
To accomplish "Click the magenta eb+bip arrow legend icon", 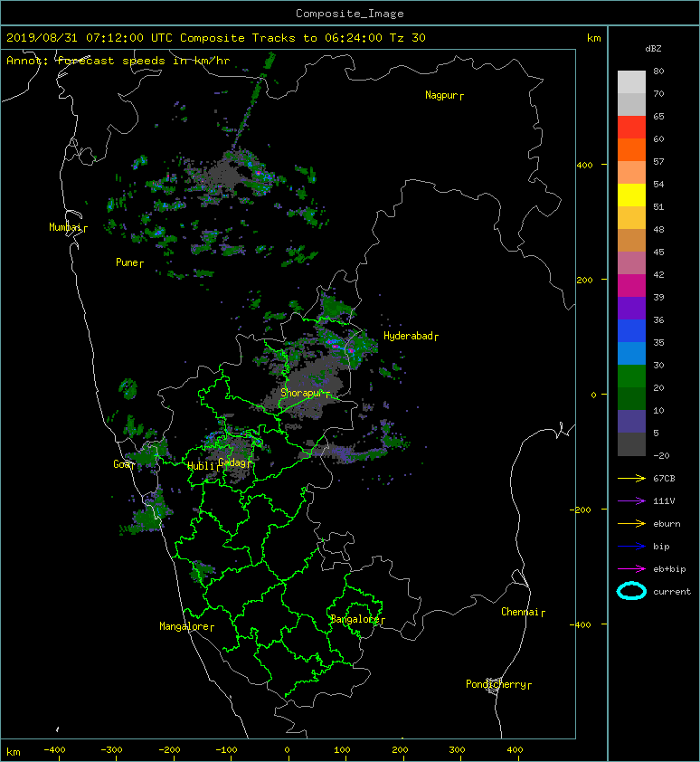I will [x=631, y=568].
